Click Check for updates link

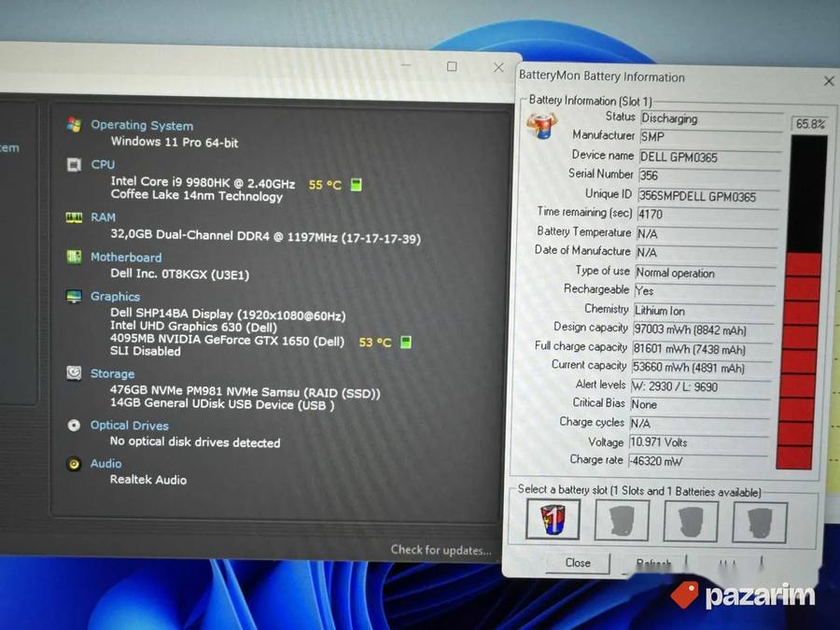coord(441,550)
